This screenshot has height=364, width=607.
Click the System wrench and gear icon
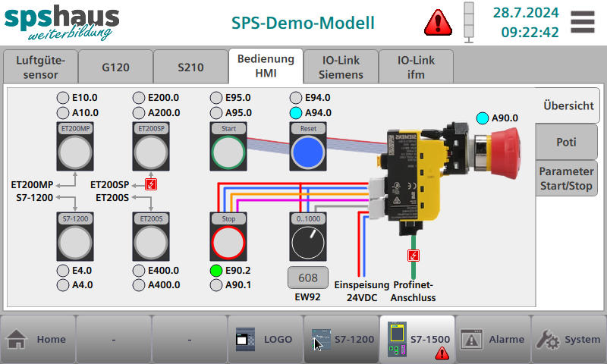547,339
